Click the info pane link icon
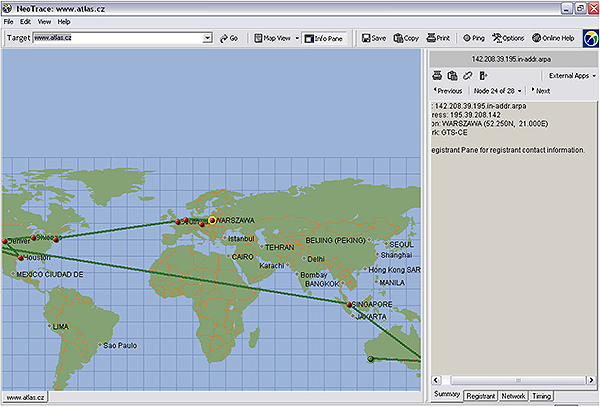 tap(468, 76)
